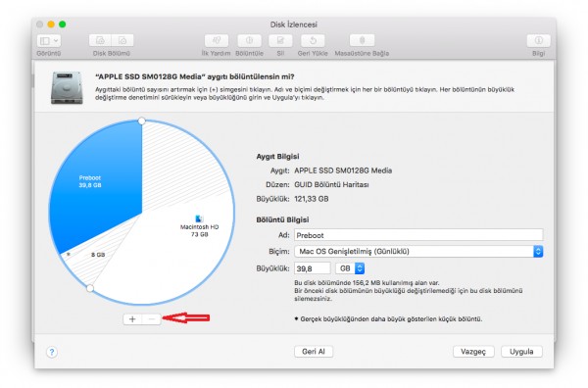Run İlk Yardım first aid tool

(217, 40)
